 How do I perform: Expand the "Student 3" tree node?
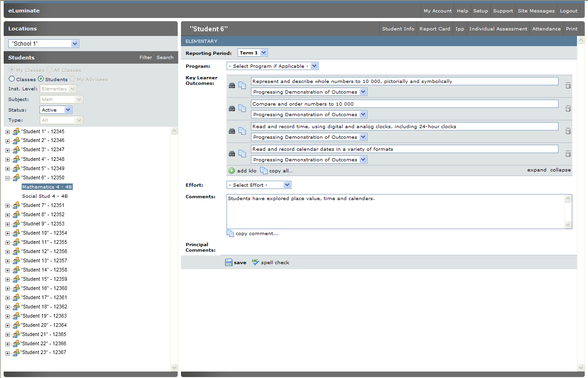tap(7, 150)
